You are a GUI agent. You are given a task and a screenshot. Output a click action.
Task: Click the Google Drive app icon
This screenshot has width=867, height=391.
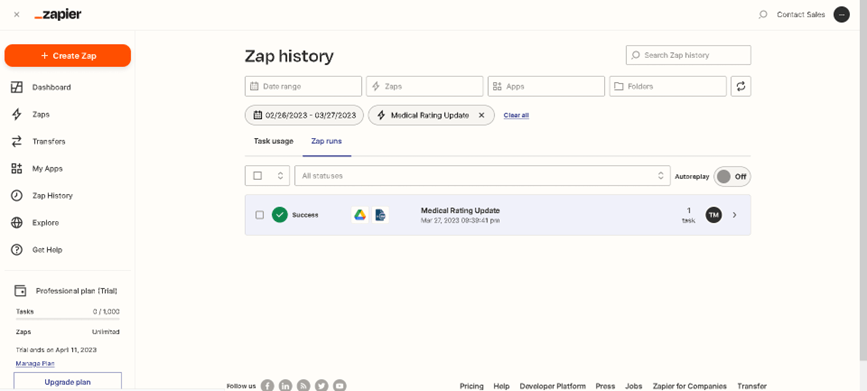360,215
